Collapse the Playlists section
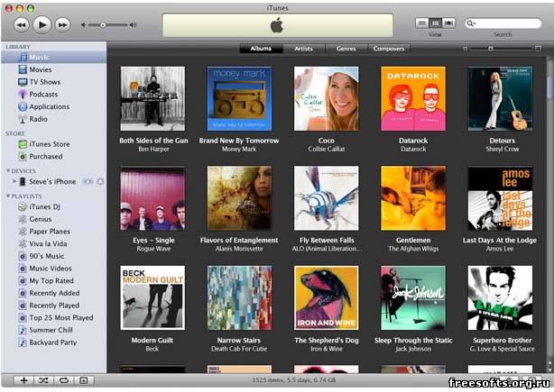The image size is (554, 392). pos(8,196)
